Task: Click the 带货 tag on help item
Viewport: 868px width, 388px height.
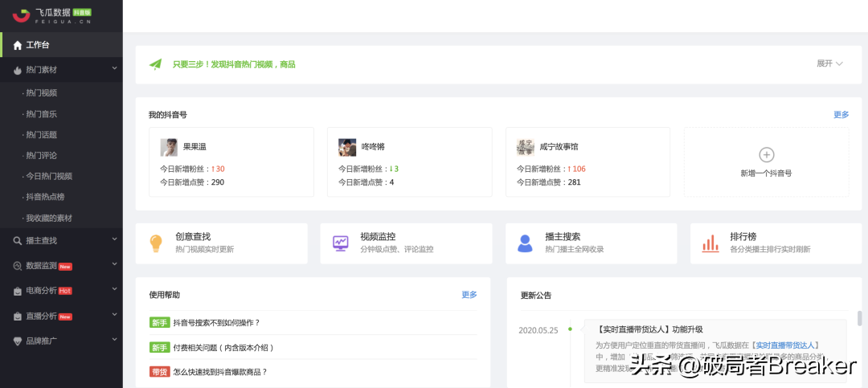Action: [x=159, y=372]
